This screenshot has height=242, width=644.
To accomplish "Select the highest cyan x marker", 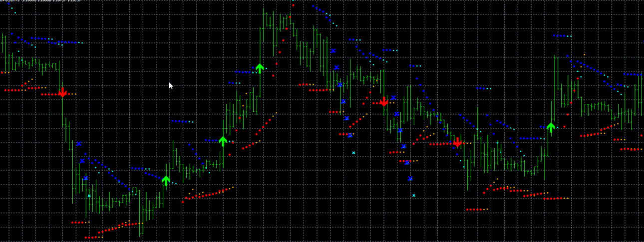I will click(x=353, y=153).
